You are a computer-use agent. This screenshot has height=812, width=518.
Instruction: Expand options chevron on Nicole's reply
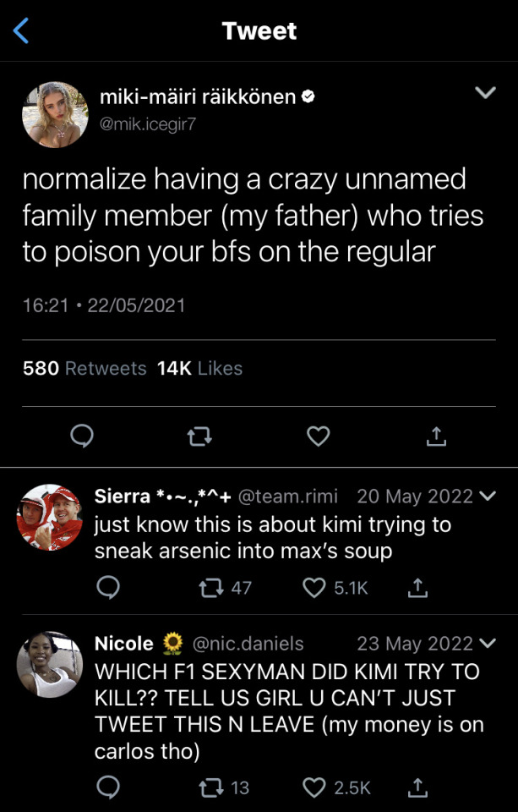pyautogui.click(x=488, y=644)
